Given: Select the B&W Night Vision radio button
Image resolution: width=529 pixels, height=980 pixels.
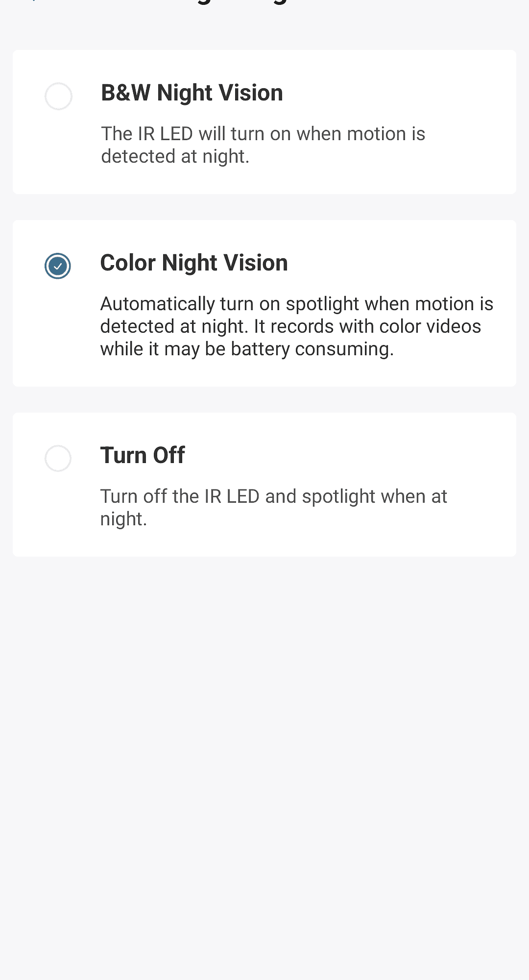Looking at the screenshot, I should coord(58,96).
